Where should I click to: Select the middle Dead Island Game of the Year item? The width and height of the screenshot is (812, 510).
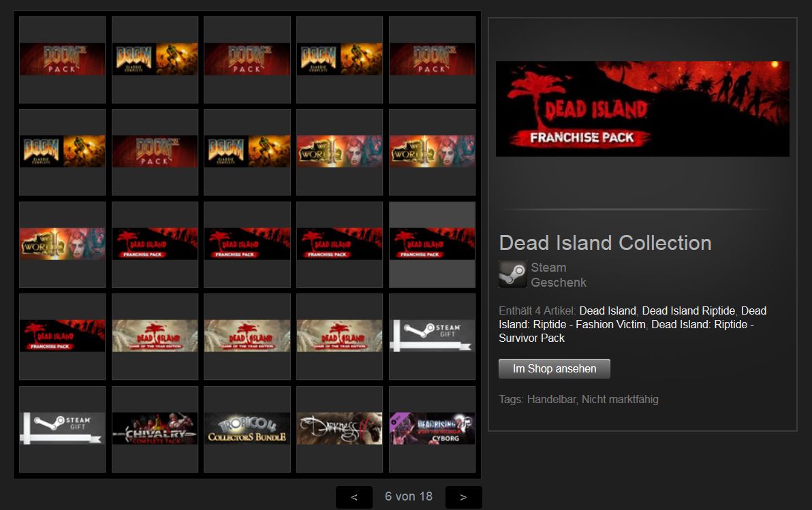coord(247,336)
